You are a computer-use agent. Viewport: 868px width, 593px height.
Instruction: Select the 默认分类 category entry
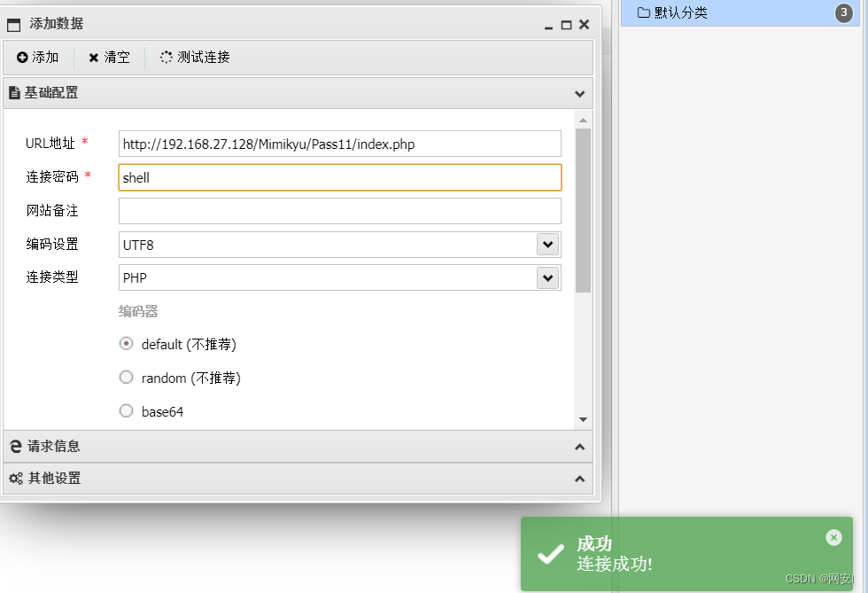[700, 12]
